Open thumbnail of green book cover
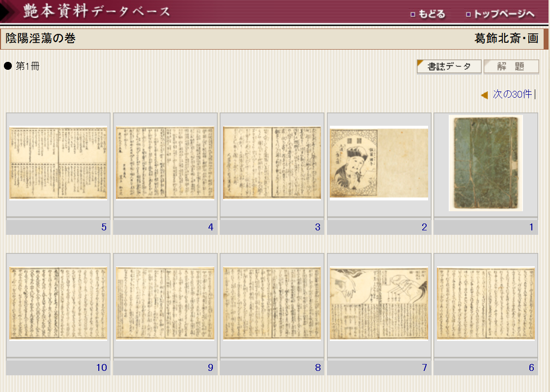The height and width of the screenshot is (392, 550). [x=486, y=163]
